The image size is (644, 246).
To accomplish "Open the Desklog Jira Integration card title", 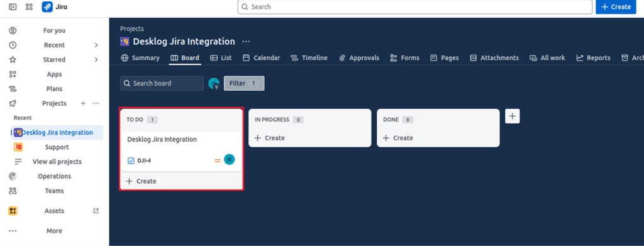I will 162,139.
